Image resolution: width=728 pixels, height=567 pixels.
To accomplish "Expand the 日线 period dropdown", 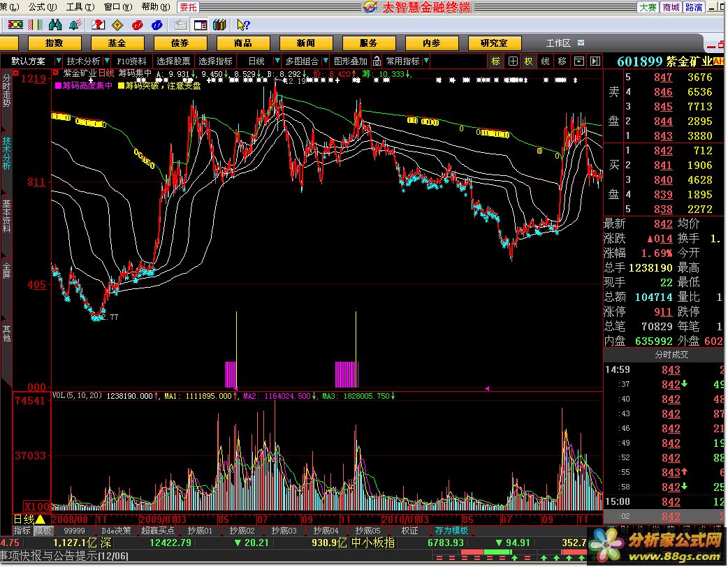I will coord(277,61).
